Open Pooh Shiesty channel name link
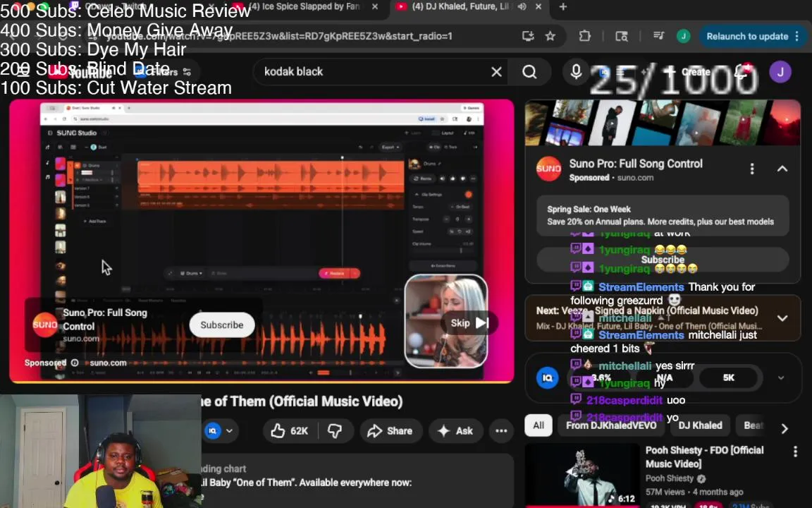This screenshot has width=812, height=508. click(669, 478)
